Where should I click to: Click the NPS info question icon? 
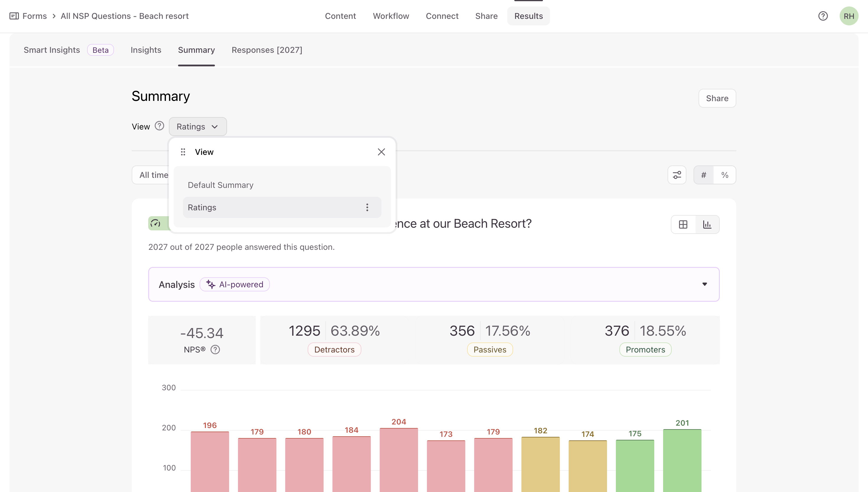click(215, 350)
